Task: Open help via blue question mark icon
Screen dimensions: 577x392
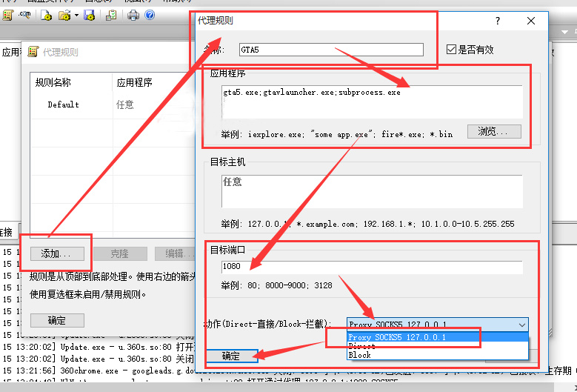Action: click(150, 15)
